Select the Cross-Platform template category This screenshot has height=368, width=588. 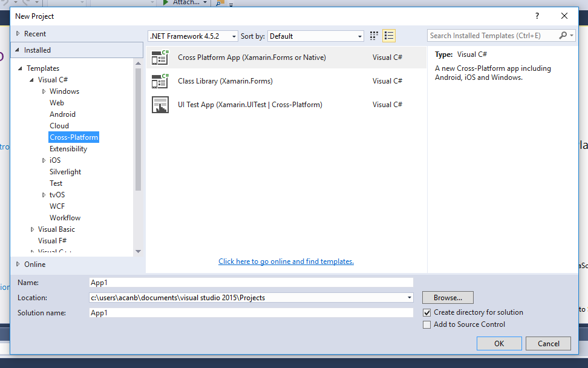pos(74,137)
